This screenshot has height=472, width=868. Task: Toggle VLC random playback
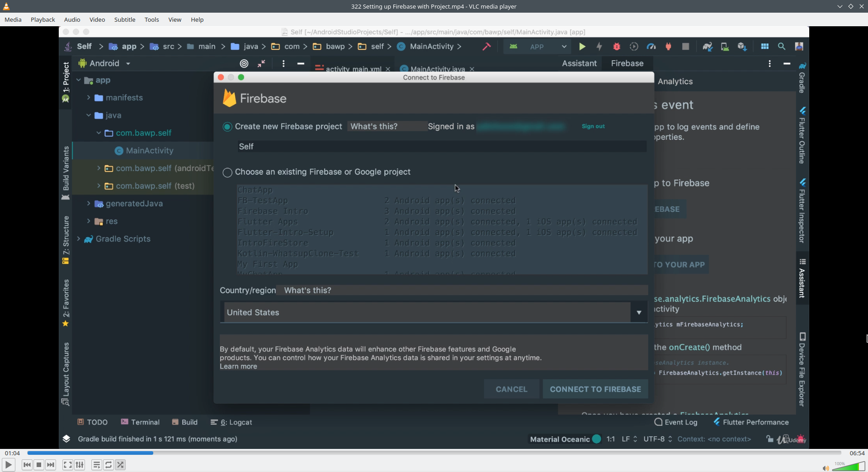[x=120, y=465]
